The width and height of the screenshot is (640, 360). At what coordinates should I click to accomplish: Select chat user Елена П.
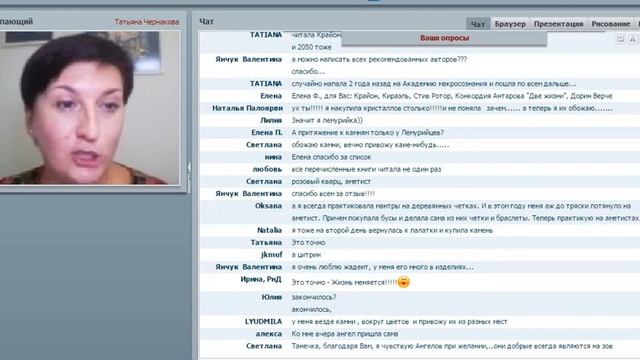[x=267, y=133]
